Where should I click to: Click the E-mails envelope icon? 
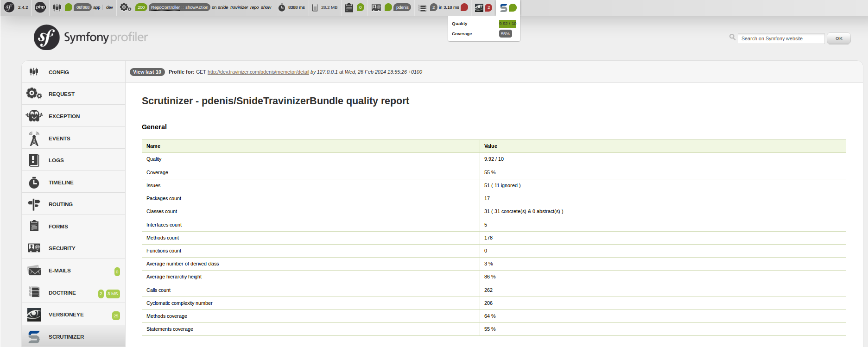pyautogui.click(x=34, y=270)
